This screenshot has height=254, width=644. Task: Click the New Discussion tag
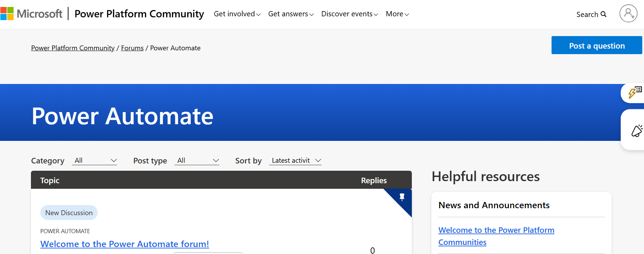click(69, 213)
